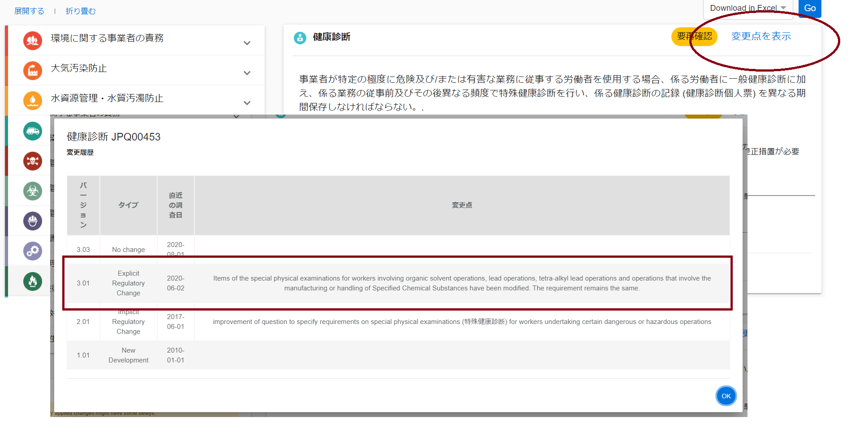868x443 pixels.
Task: Open the purple hard hat safety icon
Action: click(x=33, y=221)
